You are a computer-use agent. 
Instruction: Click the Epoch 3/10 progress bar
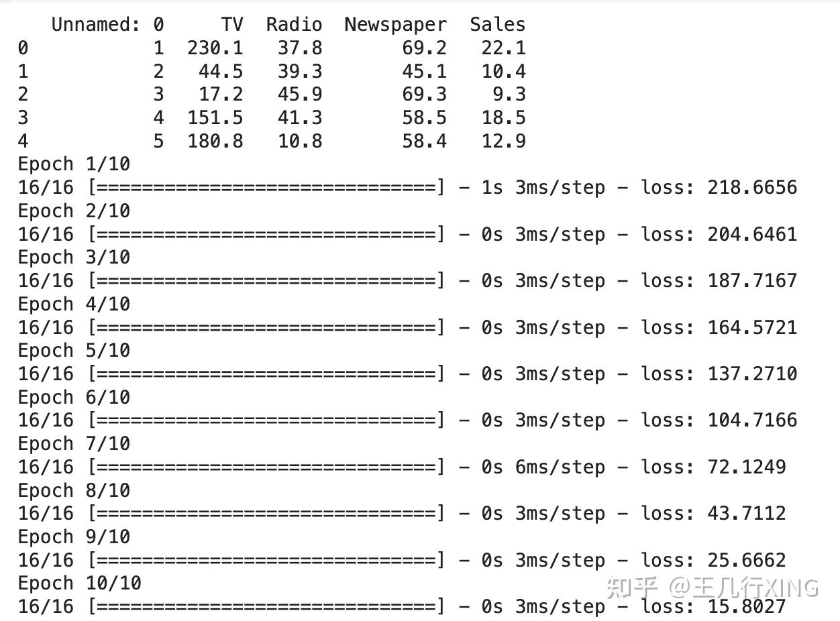pos(266,281)
